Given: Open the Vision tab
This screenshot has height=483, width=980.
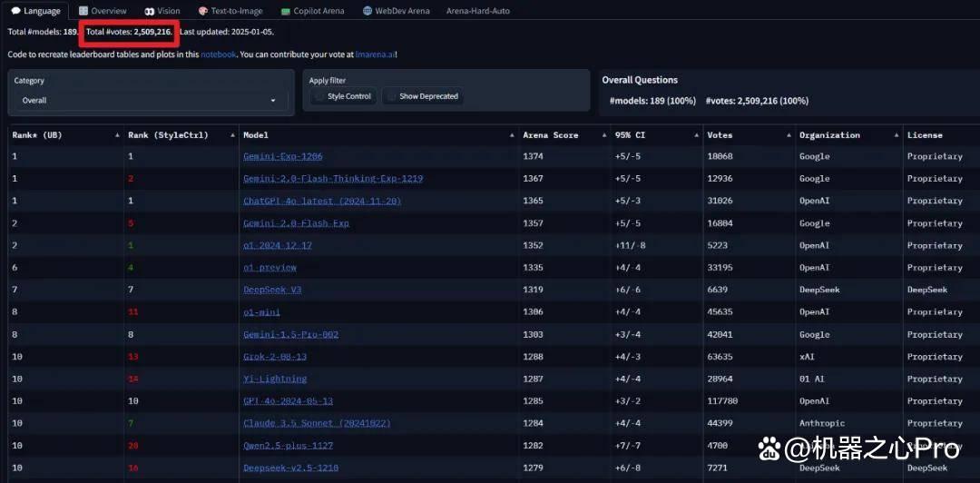Looking at the screenshot, I should [162, 11].
